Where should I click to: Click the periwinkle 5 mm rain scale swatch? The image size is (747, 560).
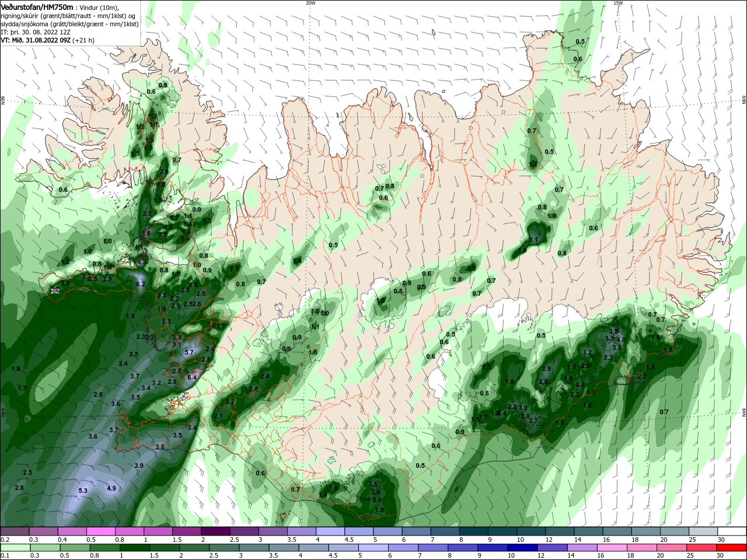[373, 548]
